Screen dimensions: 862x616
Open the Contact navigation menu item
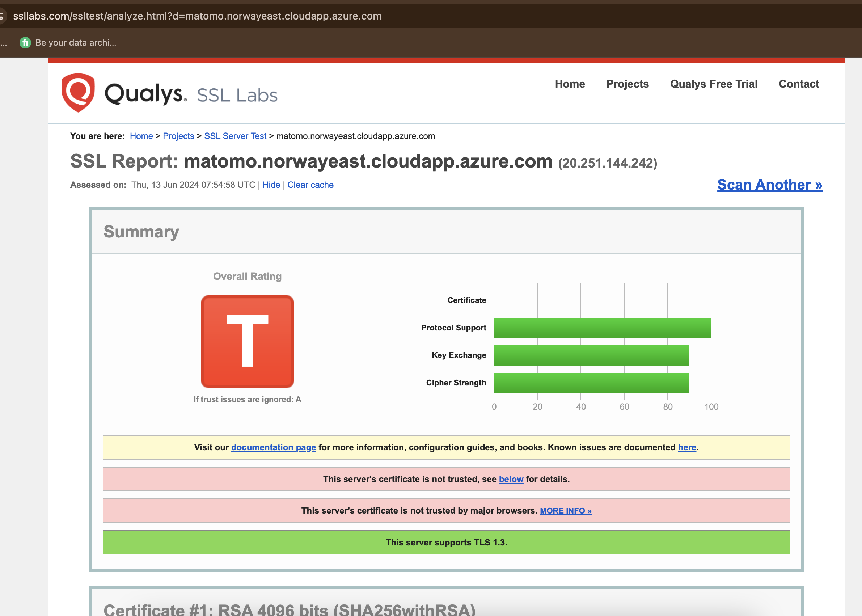pyautogui.click(x=799, y=84)
